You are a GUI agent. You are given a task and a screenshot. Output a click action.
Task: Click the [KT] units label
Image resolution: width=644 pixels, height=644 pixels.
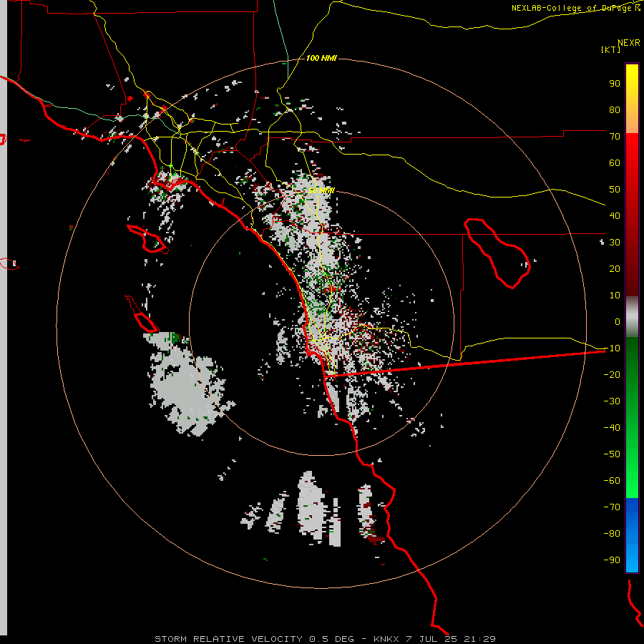pos(610,49)
